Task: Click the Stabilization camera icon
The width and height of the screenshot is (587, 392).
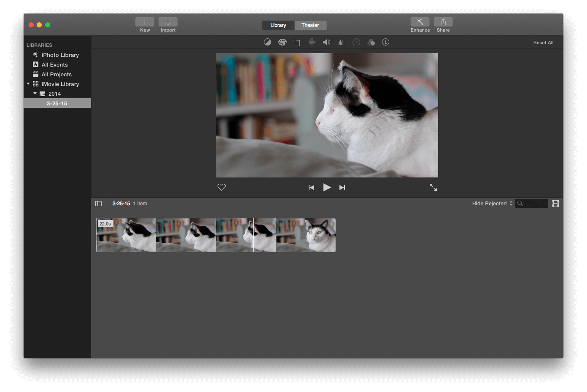Action: (x=312, y=42)
